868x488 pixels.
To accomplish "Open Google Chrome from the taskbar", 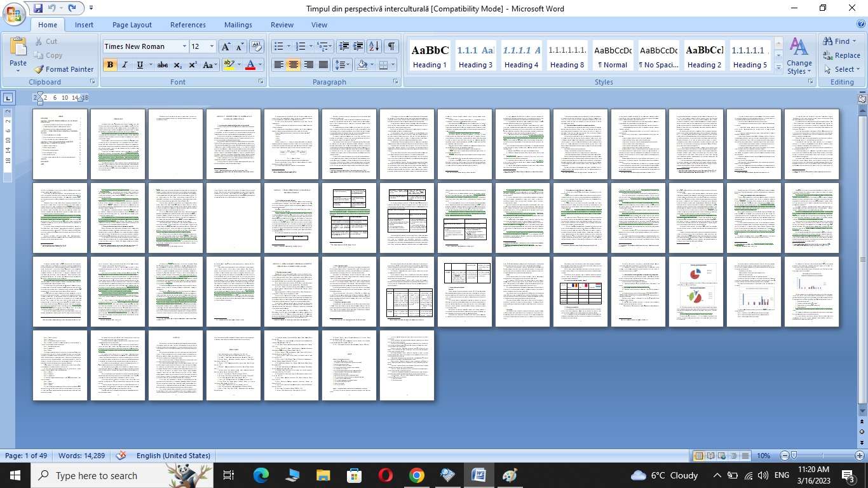I will (416, 475).
